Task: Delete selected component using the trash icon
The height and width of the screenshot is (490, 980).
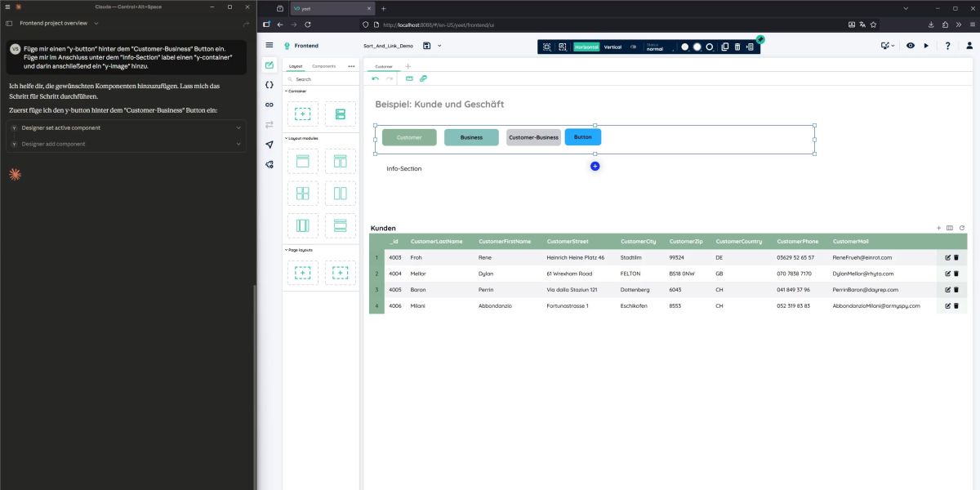Action: pos(737,47)
